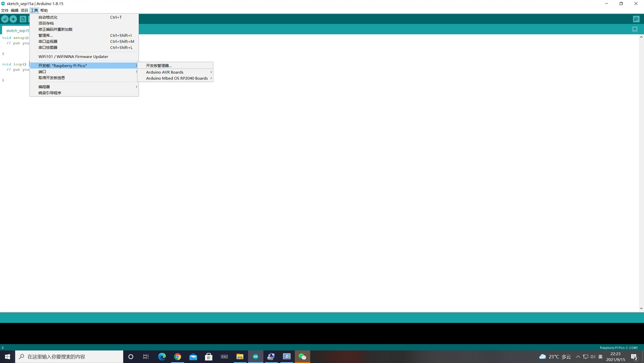
Task: Click status text Raspberry Pi Pico 在 COM5
Action: click(619, 348)
